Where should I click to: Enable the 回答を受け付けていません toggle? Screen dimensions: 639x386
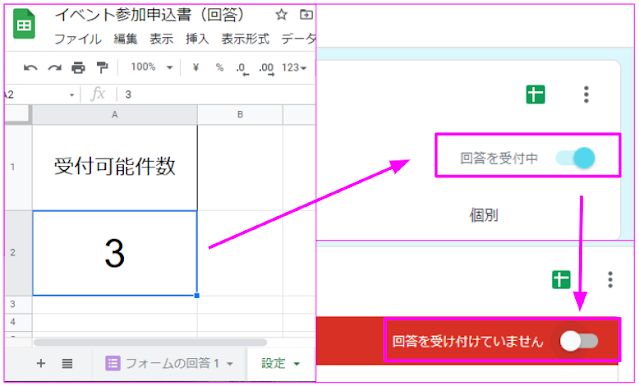click(x=579, y=341)
